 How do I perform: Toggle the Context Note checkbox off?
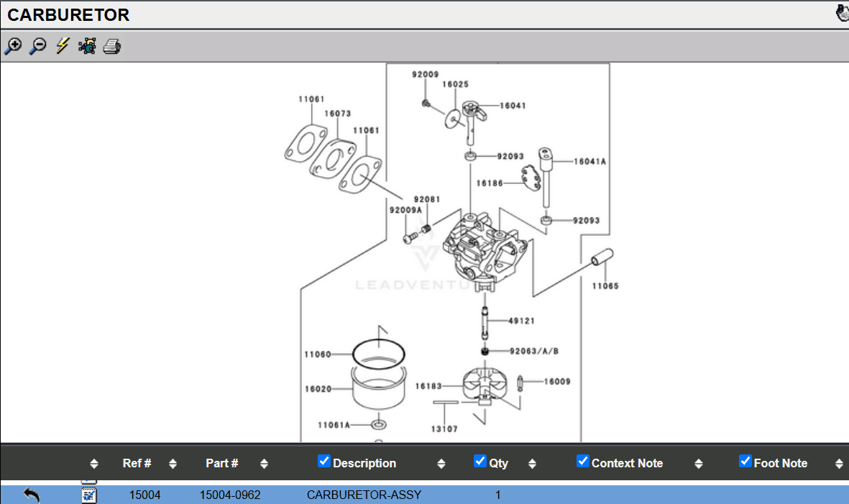582,460
